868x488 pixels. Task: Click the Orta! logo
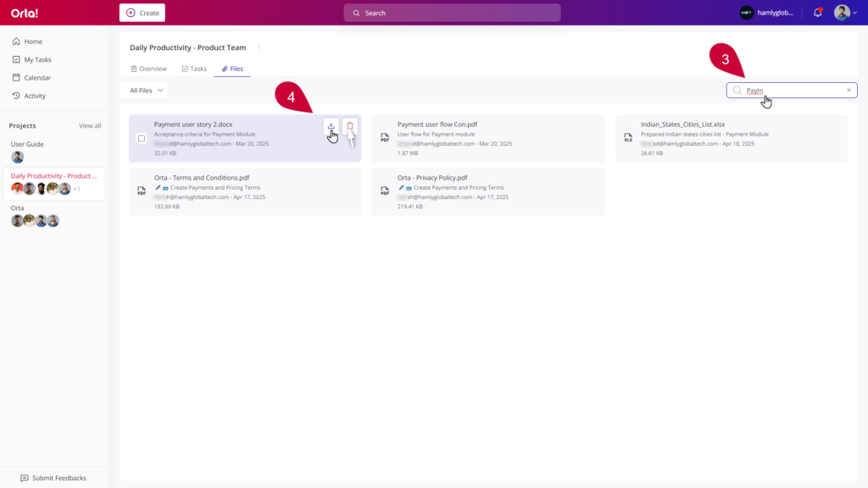pos(24,13)
